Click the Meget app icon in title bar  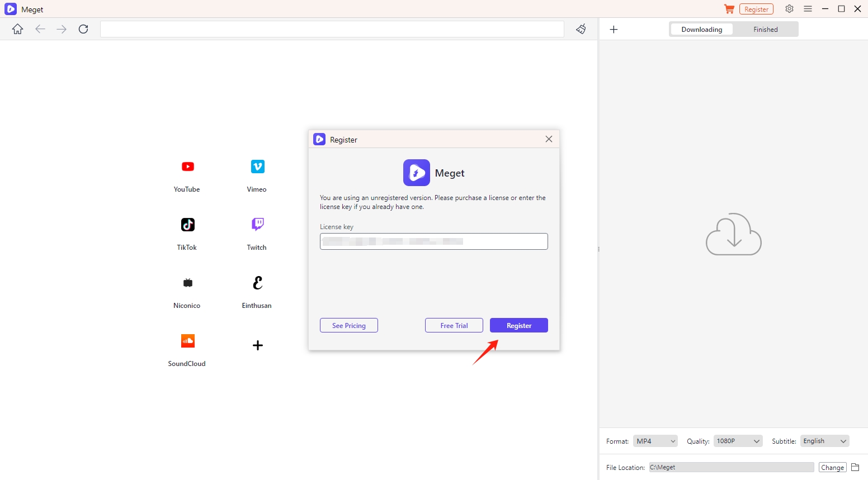tap(11, 9)
